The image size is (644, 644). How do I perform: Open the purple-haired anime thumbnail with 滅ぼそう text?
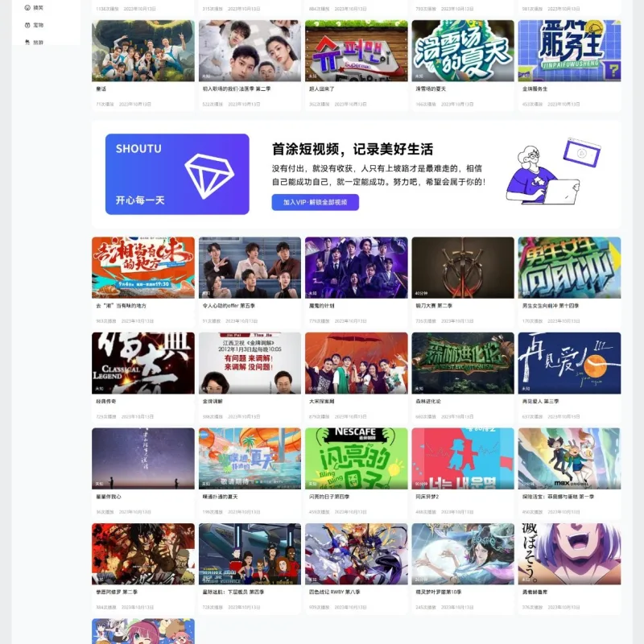pos(569,554)
